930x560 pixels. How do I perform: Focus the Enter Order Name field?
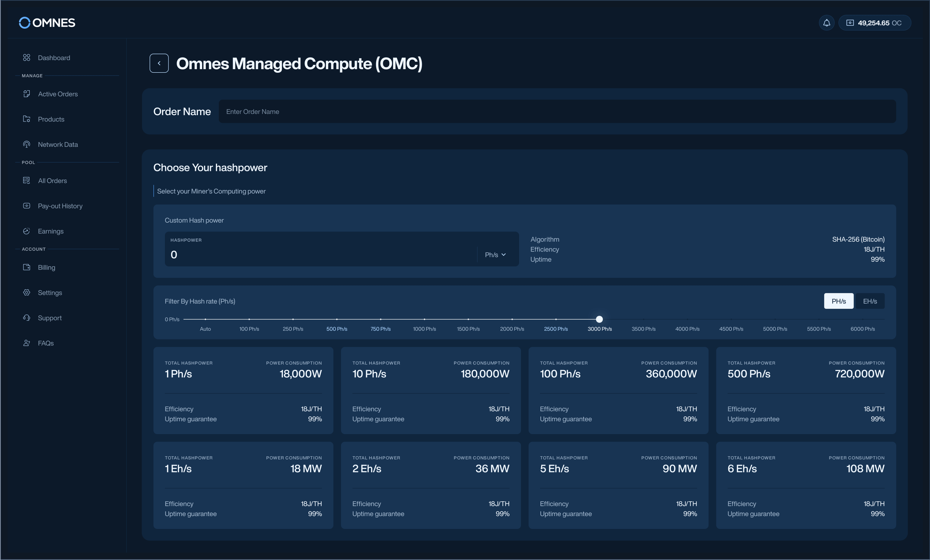tap(557, 112)
